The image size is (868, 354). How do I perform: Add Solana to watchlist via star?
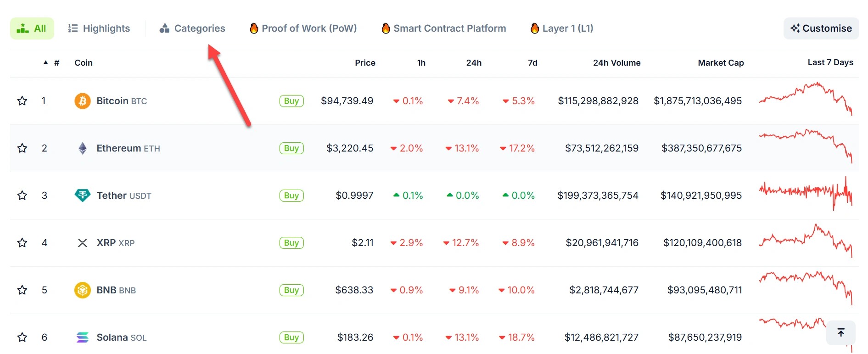22,337
